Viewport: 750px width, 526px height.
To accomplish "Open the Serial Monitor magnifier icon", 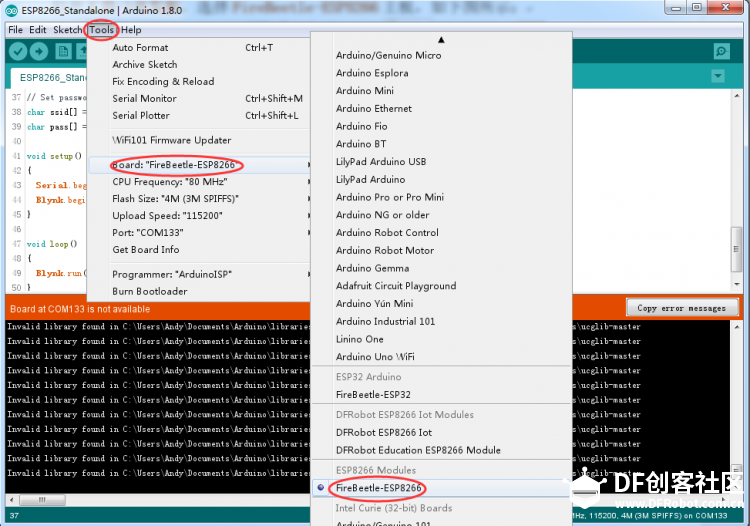I will click(721, 51).
